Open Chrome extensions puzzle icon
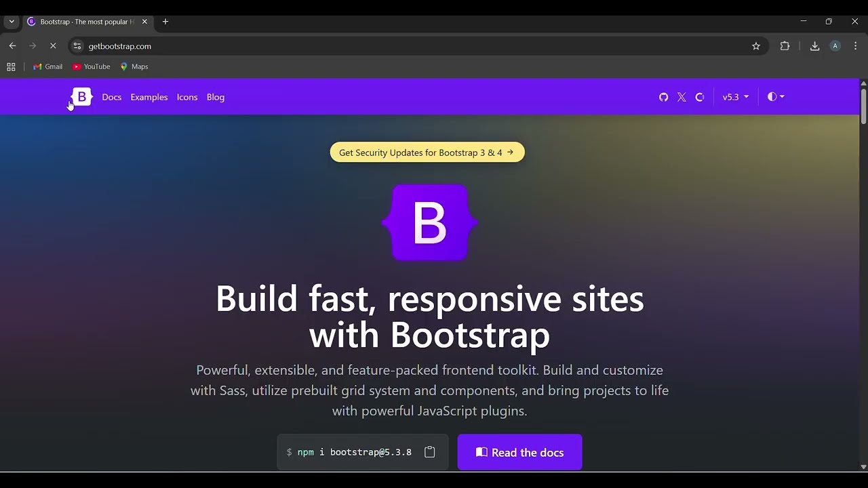Viewport: 868px width, 488px height. click(x=785, y=46)
